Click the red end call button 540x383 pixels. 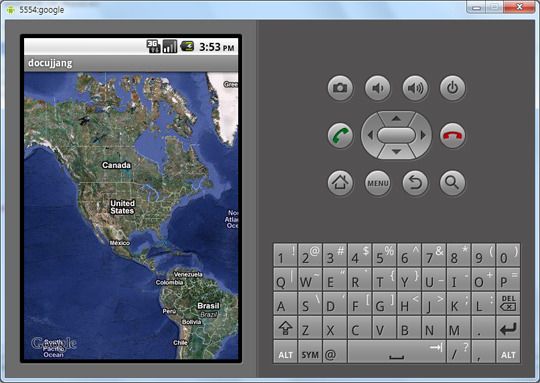(x=453, y=135)
